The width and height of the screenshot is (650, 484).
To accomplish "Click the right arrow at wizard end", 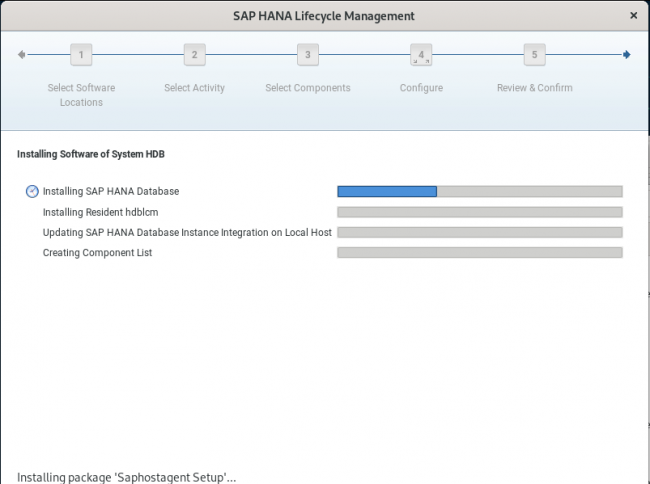I will pos(626,55).
